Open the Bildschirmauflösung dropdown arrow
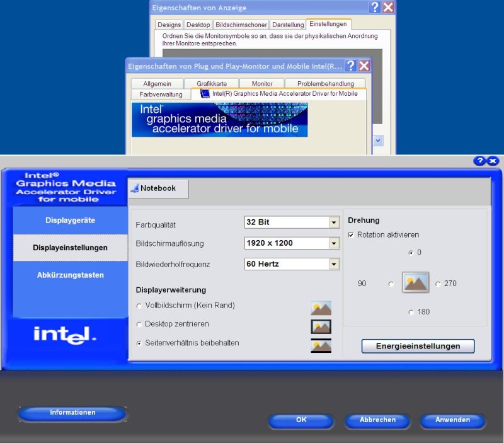 pos(334,243)
